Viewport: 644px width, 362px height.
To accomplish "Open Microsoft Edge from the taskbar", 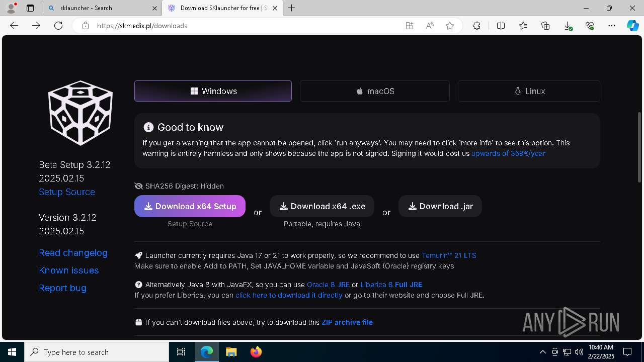I will point(207,352).
